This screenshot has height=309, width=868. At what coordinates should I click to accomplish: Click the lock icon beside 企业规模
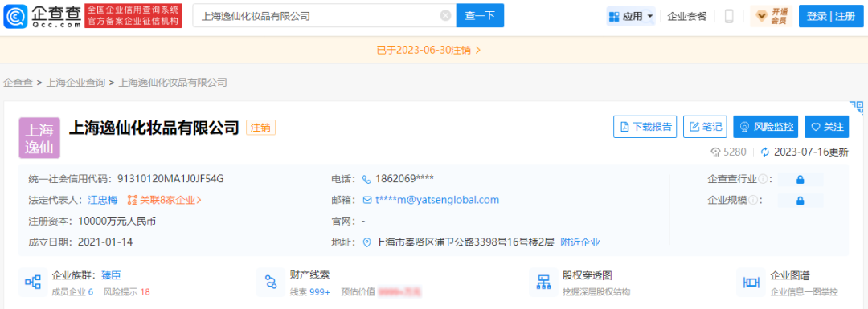pos(800,201)
